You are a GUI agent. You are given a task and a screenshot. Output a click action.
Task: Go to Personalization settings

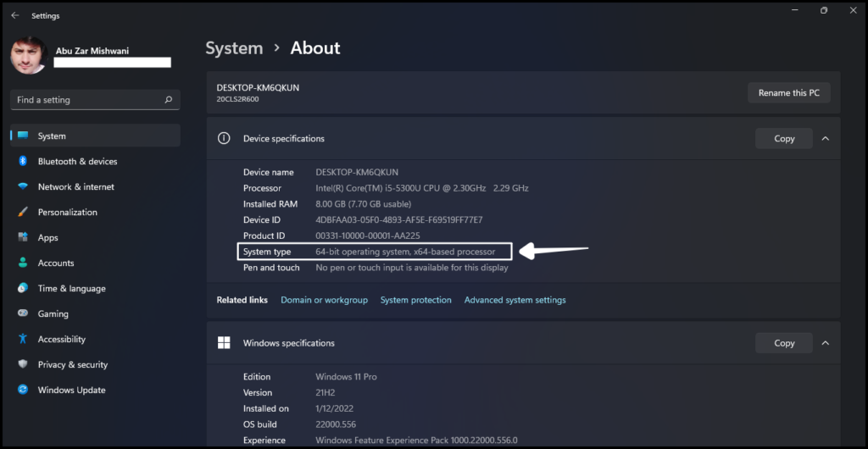click(95, 212)
